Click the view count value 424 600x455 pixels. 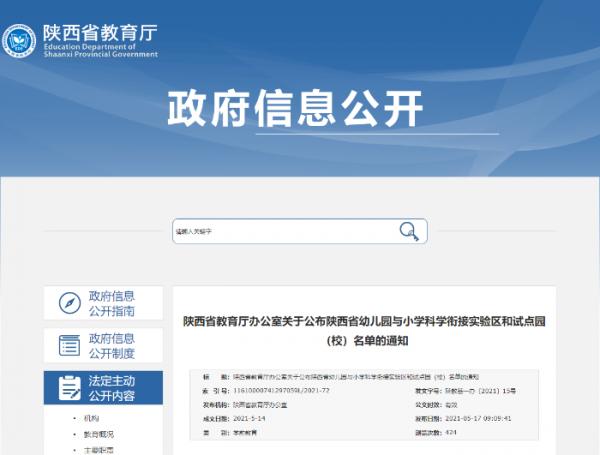coord(451,432)
